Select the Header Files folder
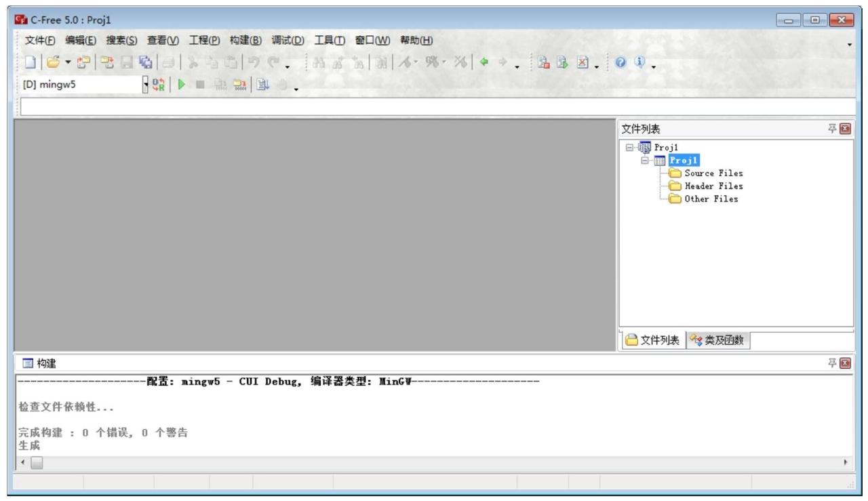The height and width of the screenshot is (501, 868). pos(713,186)
